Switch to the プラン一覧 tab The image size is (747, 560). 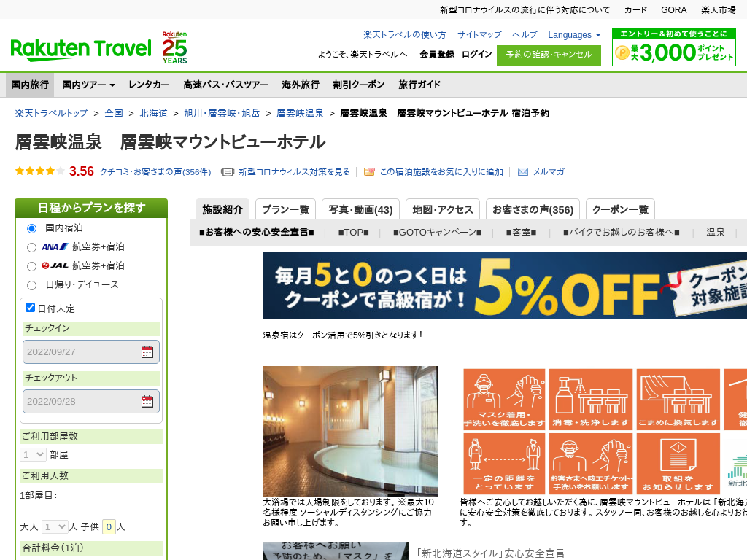coord(285,209)
